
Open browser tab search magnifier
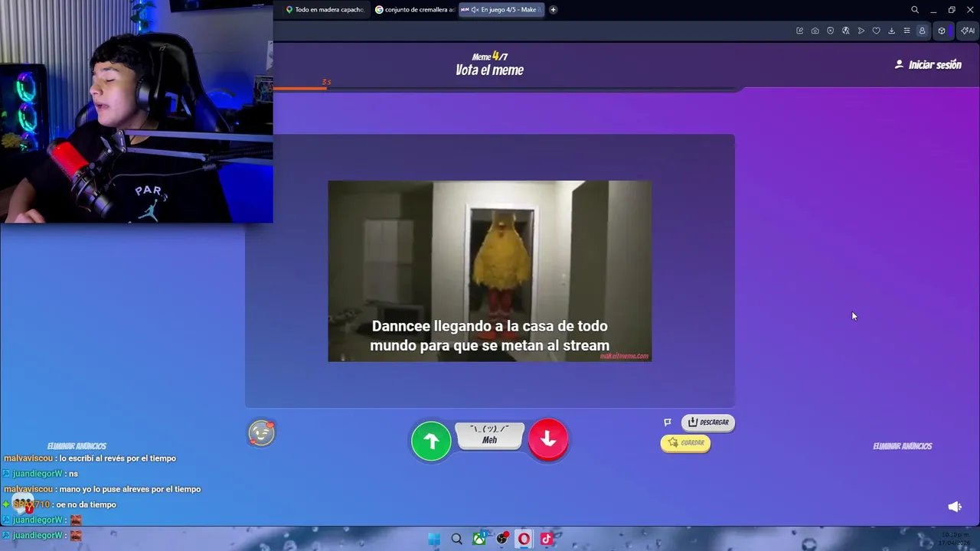point(915,10)
